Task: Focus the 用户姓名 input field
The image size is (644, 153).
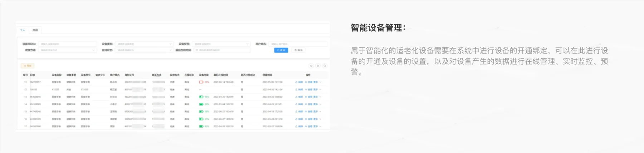Action: [298, 44]
